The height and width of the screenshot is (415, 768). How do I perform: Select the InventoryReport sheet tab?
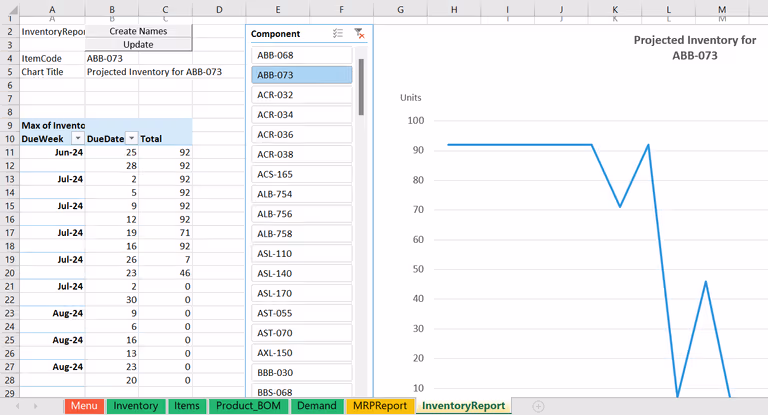coord(463,406)
